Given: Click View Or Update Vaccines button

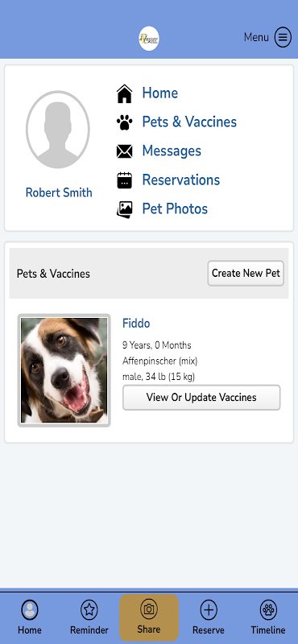Looking at the screenshot, I should click(201, 397).
